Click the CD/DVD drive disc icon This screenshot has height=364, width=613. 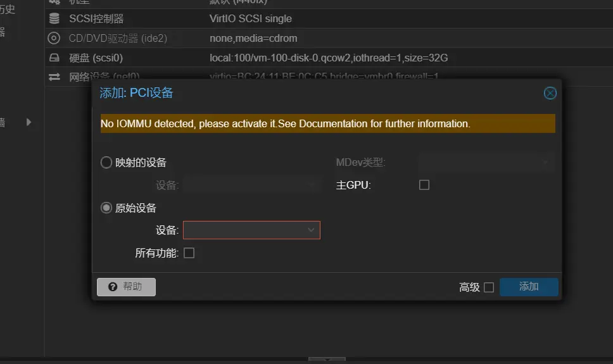(x=54, y=39)
